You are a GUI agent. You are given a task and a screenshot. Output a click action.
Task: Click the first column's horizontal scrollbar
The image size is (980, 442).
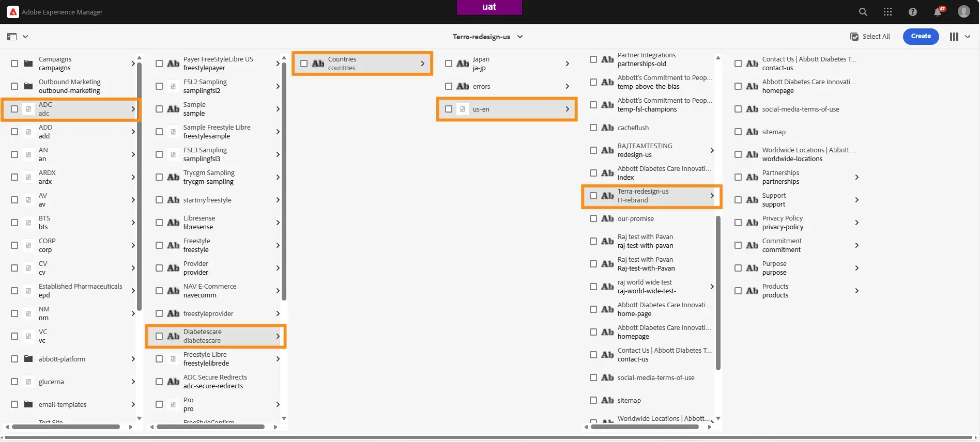click(66, 427)
